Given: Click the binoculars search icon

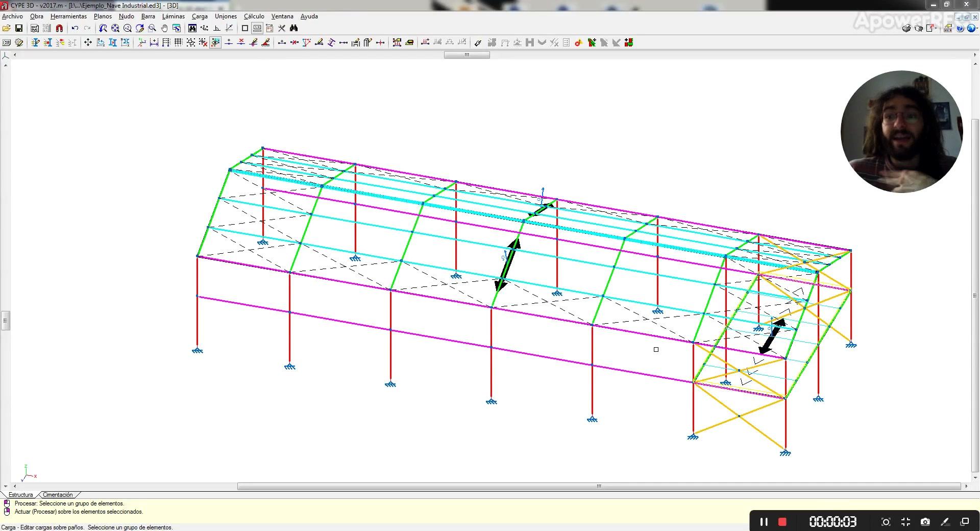Looking at the screenshot, I should pos(293,28).
